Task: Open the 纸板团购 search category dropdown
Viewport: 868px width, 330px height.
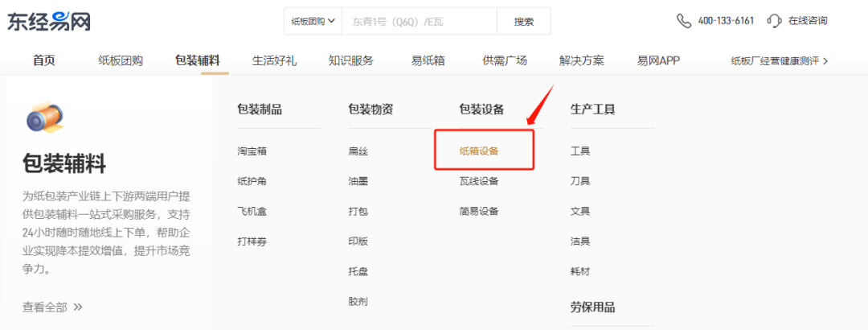Action: [x=313, y=21]
